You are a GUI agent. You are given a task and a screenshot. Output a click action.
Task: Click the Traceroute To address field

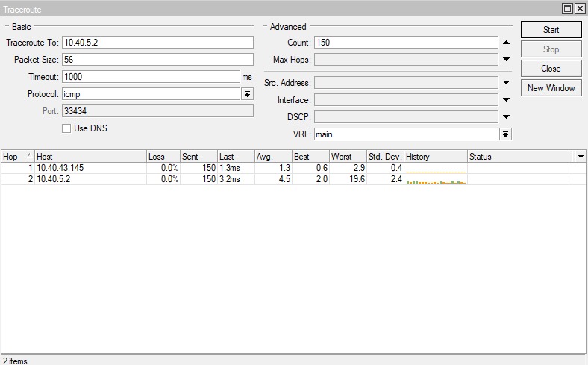157,43
